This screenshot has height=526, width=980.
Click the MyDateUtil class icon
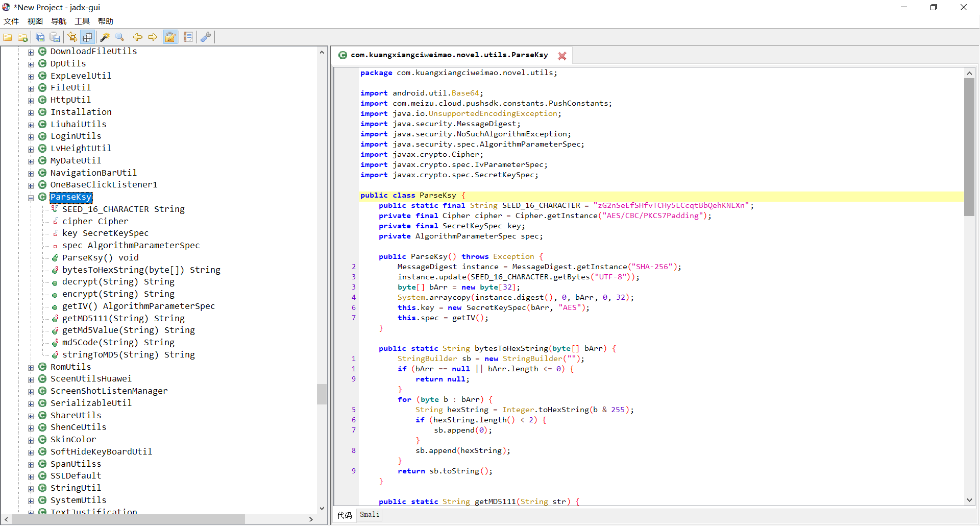(42, 160)
